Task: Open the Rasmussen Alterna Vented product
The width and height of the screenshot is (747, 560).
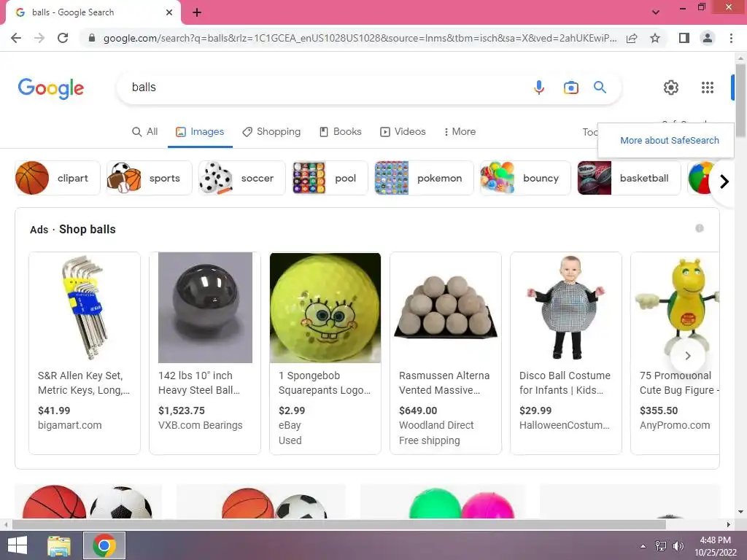Action: pos(446,353)
